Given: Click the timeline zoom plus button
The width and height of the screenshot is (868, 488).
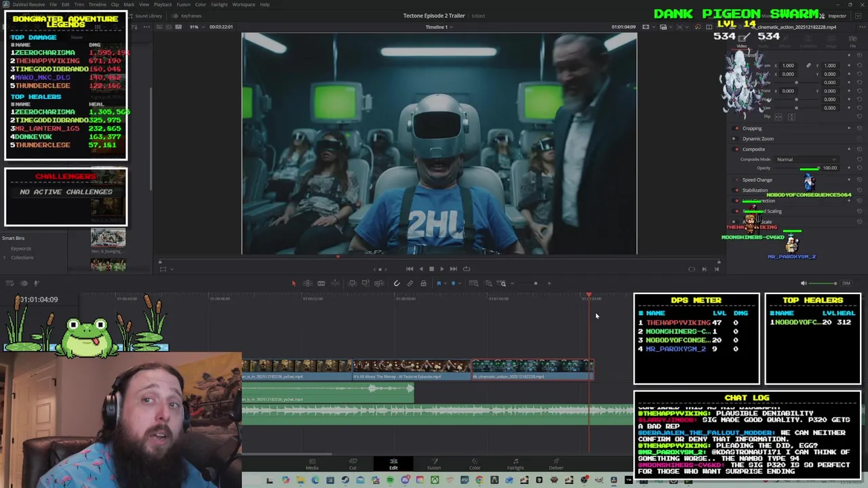Looking at the screenshot, I should [x=549, y=283].
